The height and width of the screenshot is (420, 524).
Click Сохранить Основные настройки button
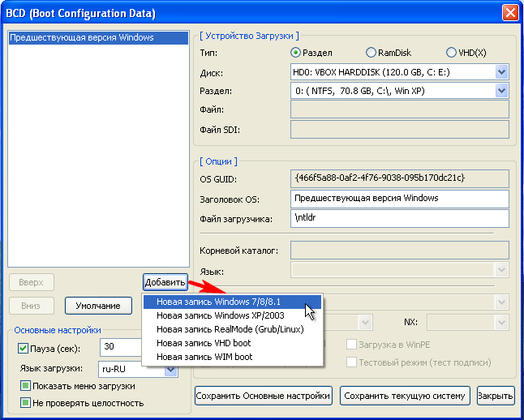(264, 396)
